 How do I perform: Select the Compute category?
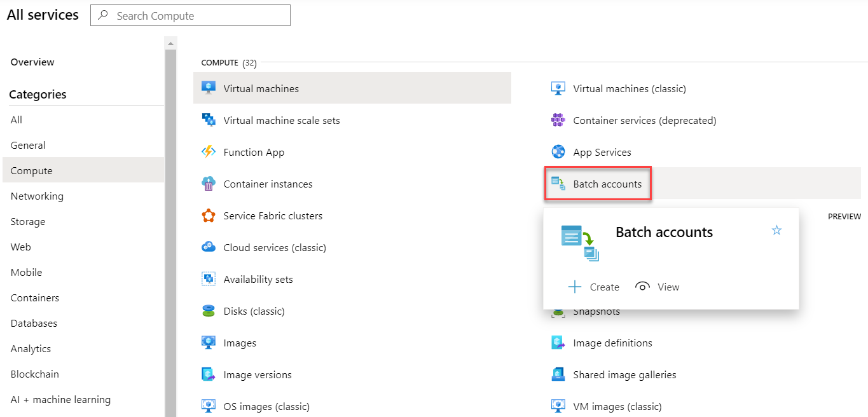click(x=83, y=170)
